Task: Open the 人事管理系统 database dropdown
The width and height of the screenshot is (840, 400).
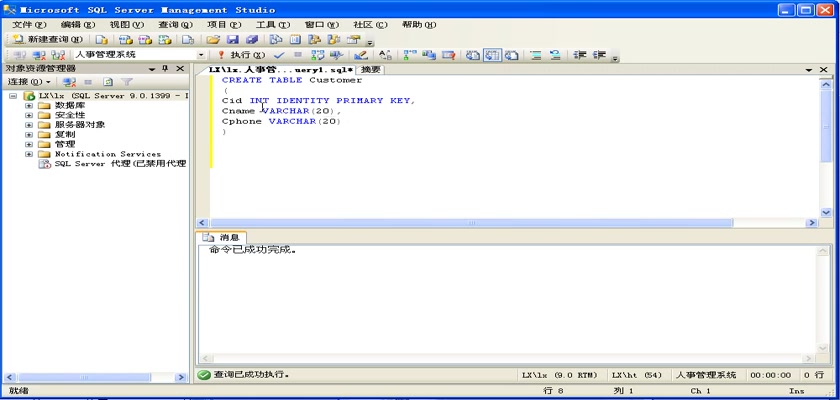Action: [201, 55]
